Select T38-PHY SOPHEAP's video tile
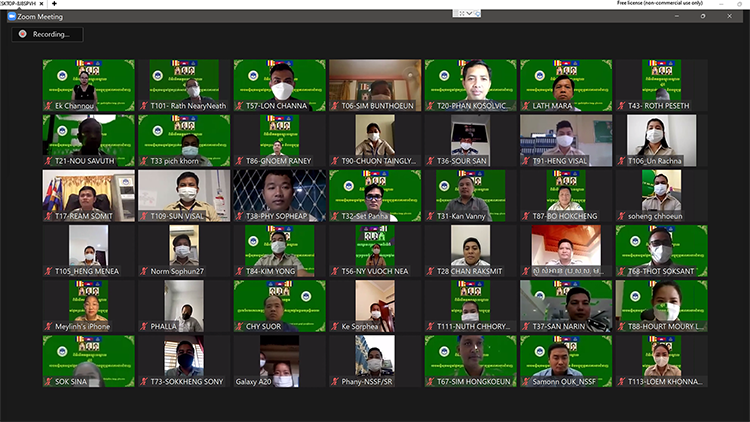Screen dimensions: 750x422 click(x=280, y=195)
